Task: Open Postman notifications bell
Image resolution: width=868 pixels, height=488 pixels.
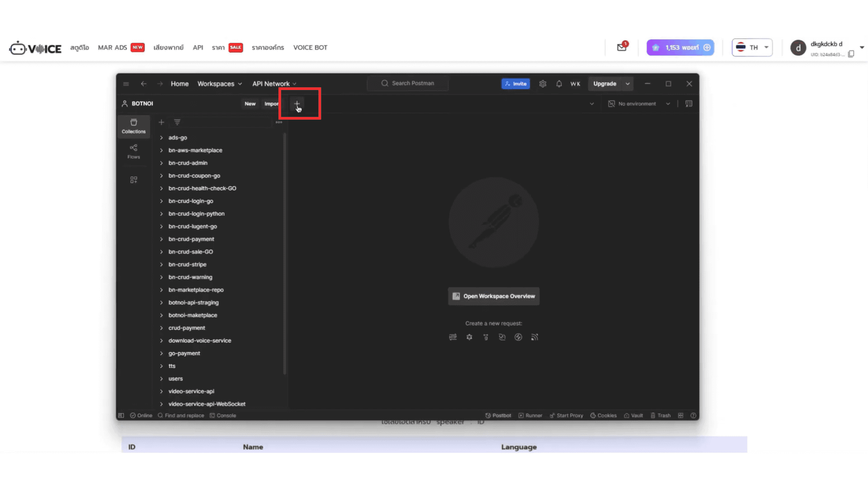Action: 559,84
